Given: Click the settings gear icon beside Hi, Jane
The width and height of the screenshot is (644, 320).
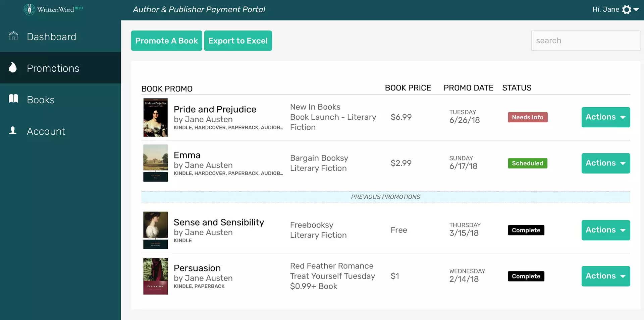Looking at the screenshot, I should point(627,10).
